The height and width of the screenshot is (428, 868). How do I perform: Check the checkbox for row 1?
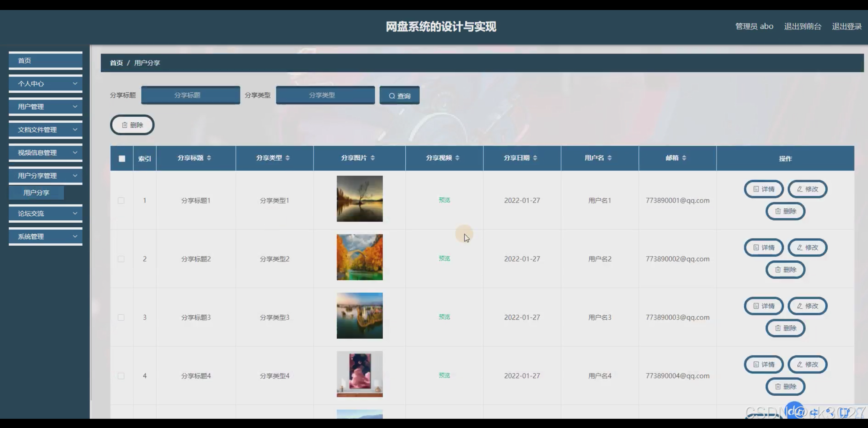coord(121,201)
